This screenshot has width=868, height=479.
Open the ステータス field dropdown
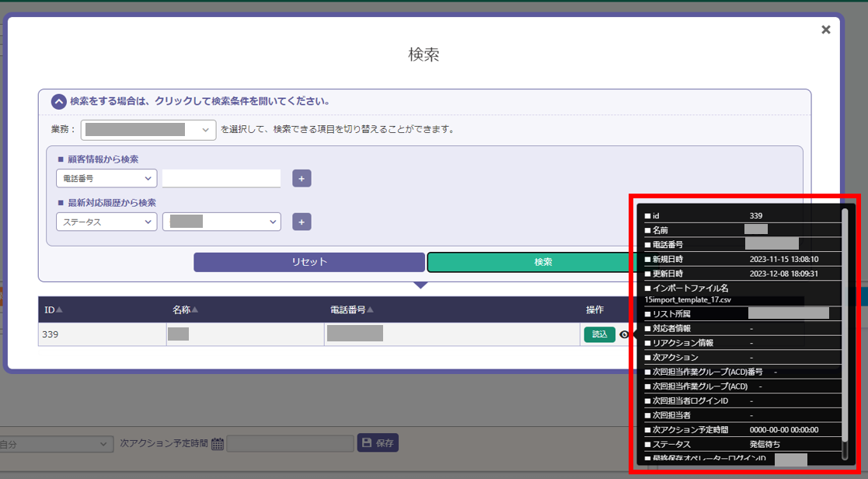coord(106,222)
